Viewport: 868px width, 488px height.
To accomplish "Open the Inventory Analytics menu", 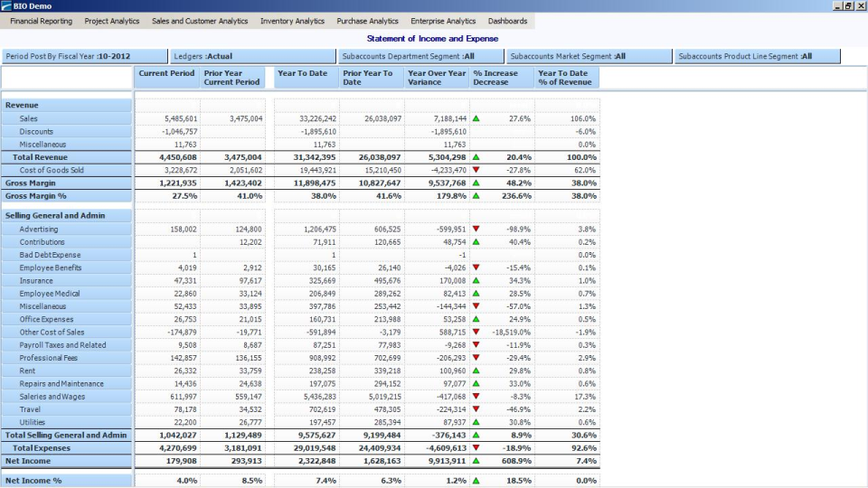I will point(292,21).
